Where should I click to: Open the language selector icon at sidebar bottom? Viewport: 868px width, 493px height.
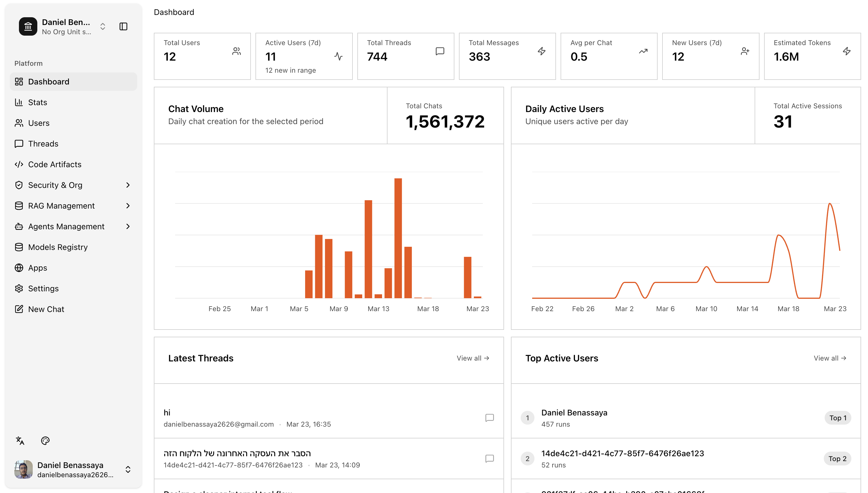pos(20,440)
